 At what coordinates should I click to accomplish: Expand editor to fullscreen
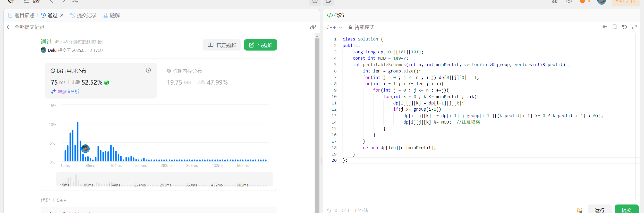click(x=634, y=27)
